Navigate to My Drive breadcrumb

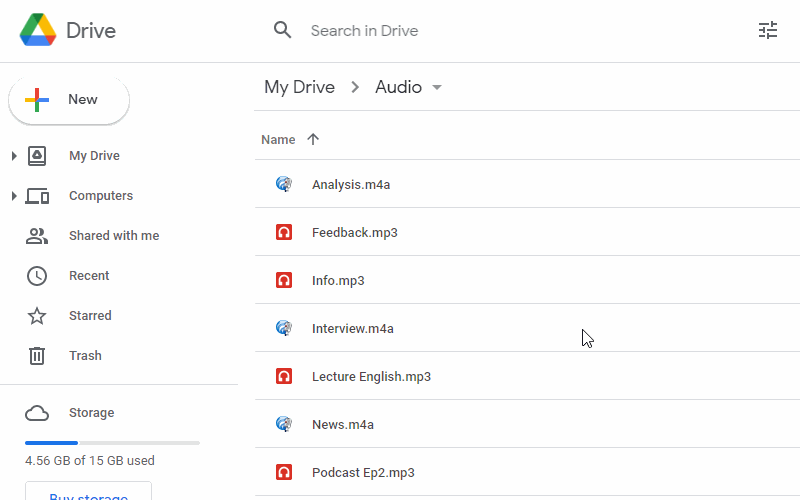pos(299,87)
